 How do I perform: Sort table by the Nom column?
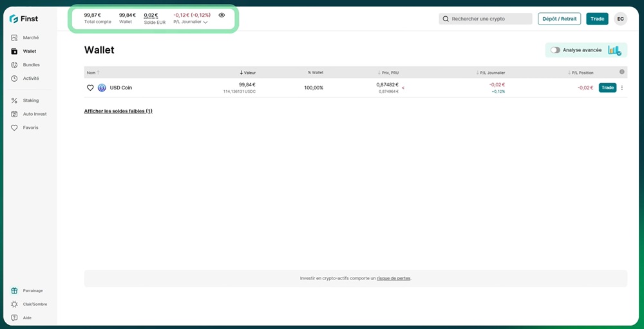[93, 73]
